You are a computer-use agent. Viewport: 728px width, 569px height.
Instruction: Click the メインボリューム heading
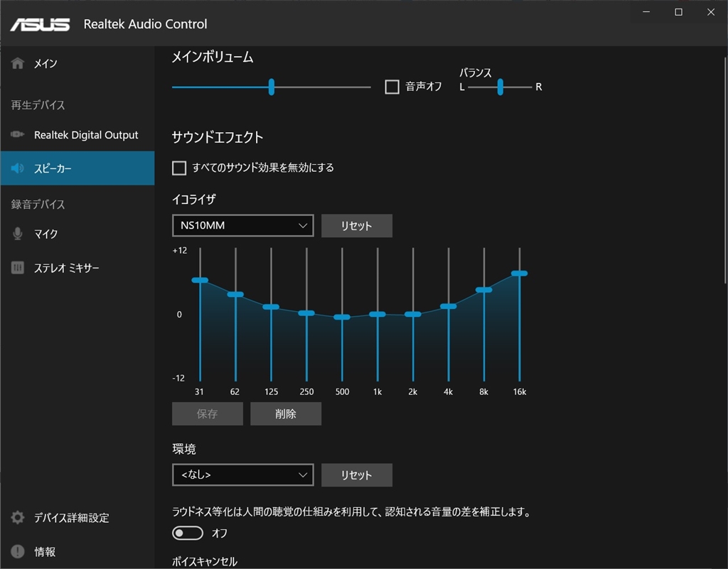click(213, 57)
